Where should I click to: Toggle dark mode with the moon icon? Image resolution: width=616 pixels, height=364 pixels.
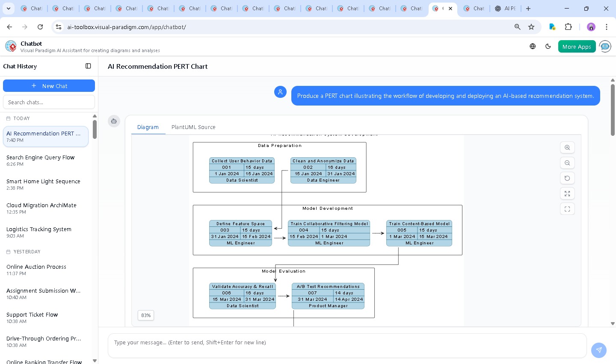tap(548, 46)
